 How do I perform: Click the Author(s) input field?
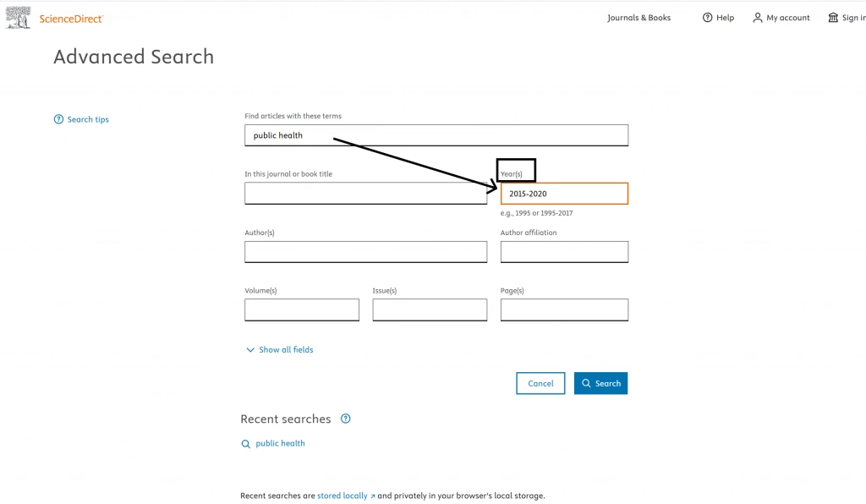click(x=365, y=252)
